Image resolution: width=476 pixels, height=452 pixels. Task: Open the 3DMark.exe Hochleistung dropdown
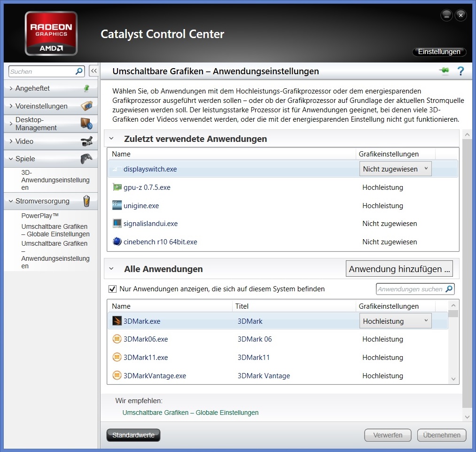tap(395, 321)
